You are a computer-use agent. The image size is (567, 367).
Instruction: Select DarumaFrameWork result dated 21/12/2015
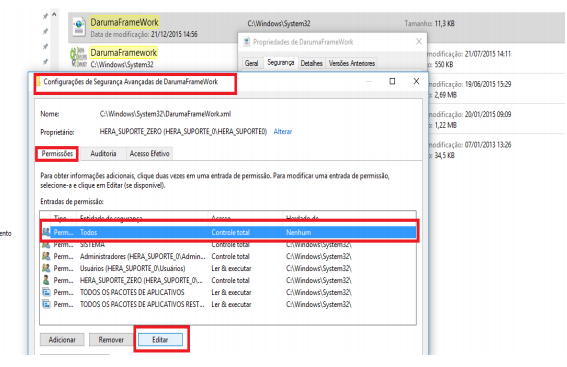click(315, 27)
